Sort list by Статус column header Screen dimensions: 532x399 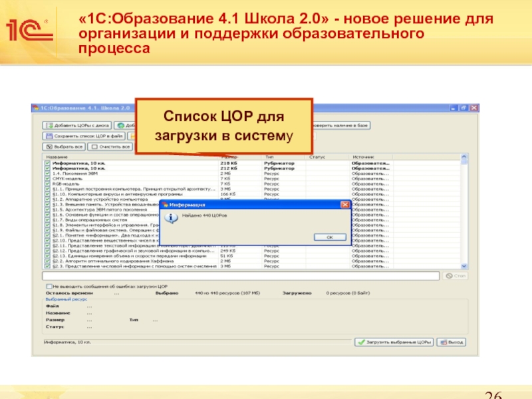click(327, 157)
